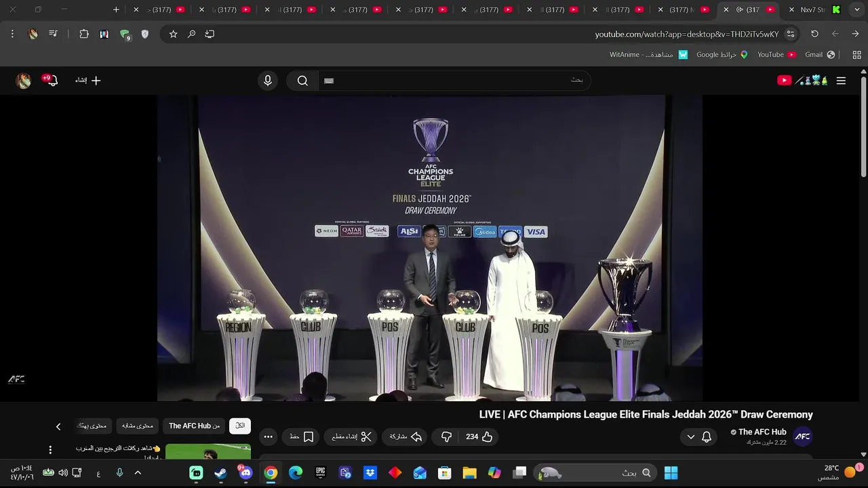Open subscription notification bell dropdown
This screenshot has width=868, height=488.
698,437
